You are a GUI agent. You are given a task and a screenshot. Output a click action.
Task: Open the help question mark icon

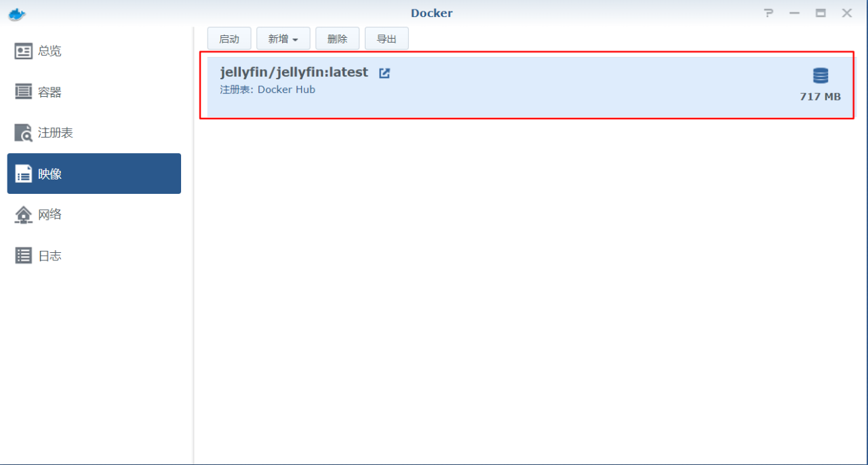[768, 13]
